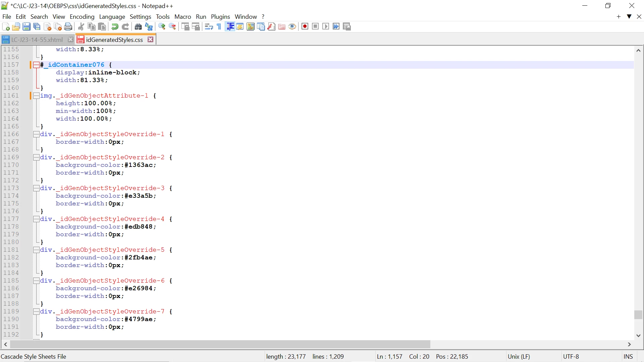The image size is (644, 362).
Task: Click the Print toolbar icon
Action: click(x=68, y=26)
